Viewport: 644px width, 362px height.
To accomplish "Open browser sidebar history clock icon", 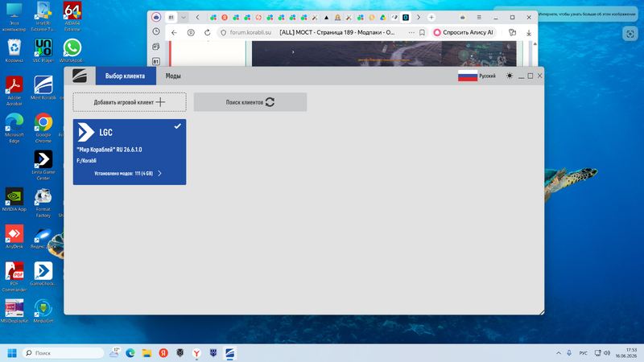I will coord(156,31).
